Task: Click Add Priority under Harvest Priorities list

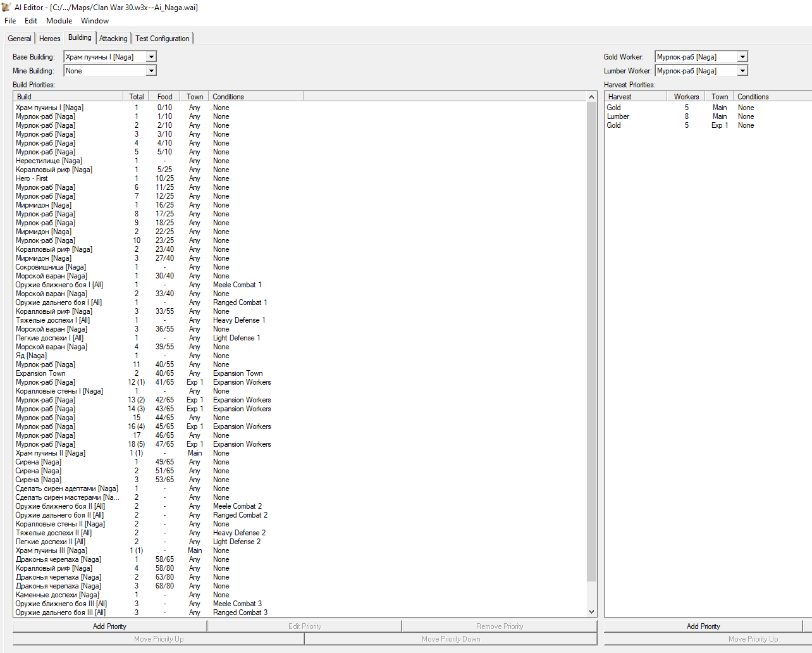Action: pos(703,626)
